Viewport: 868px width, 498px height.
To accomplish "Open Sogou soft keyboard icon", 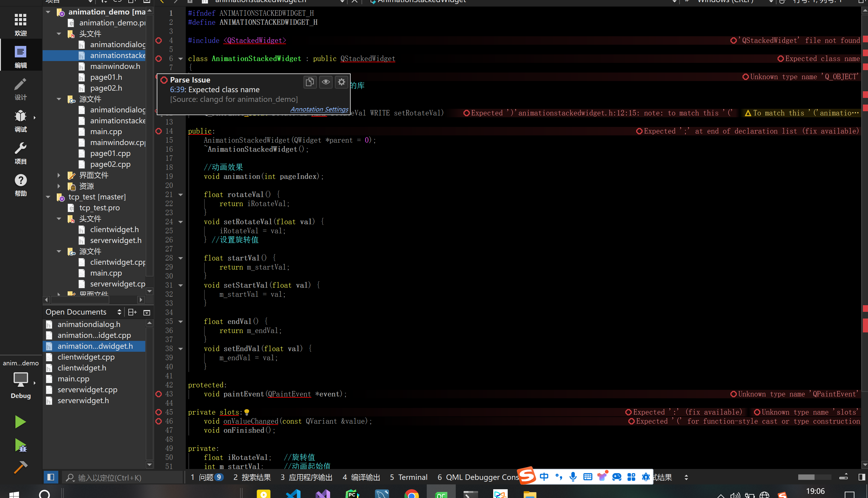I will pos(588,477).
